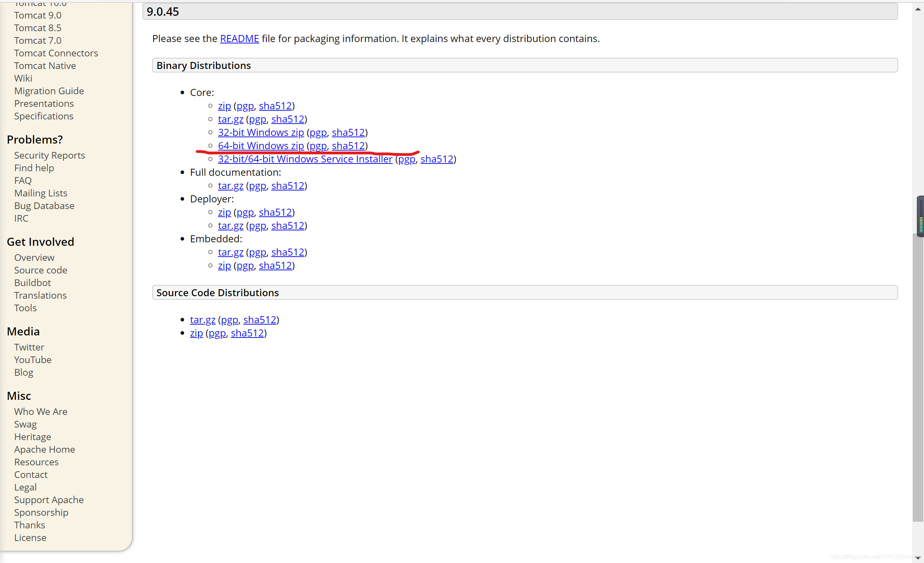
Task: Open pgp for source code tar.gz
Action: click(x=230, y=320)
